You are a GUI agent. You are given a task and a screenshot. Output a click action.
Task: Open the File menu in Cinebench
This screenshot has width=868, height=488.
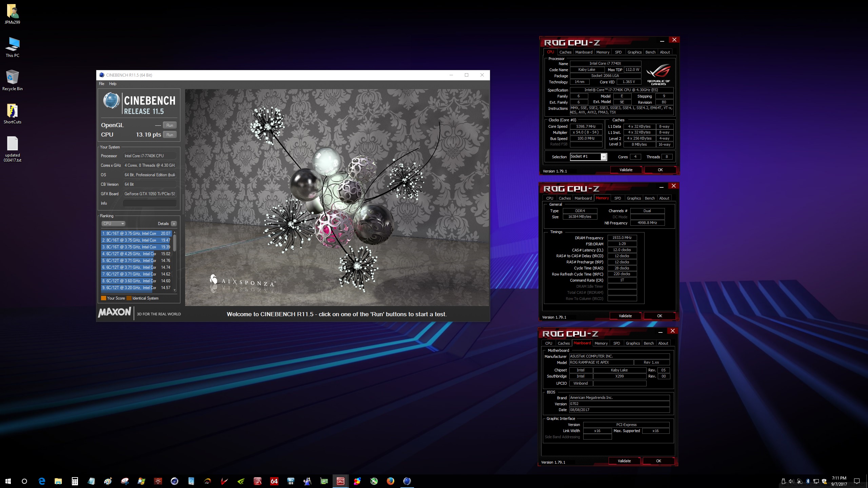coord(101,84)
